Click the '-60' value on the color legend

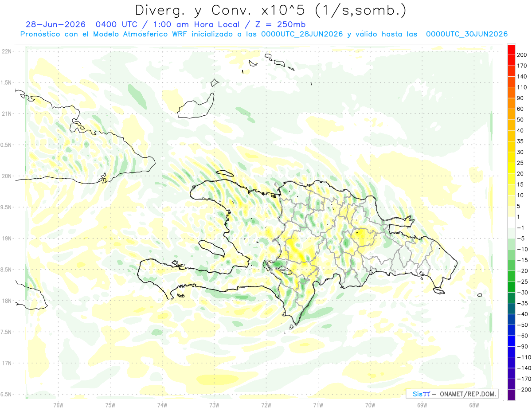[x=522, y=336]
